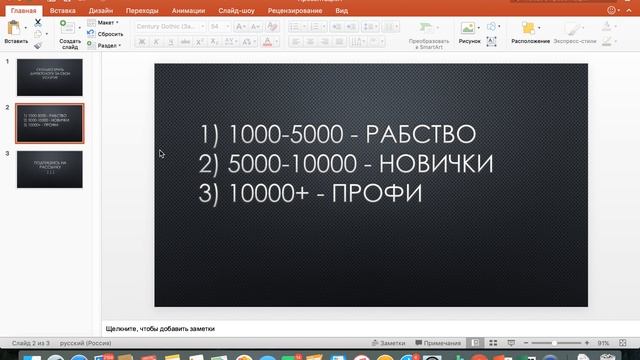Click the line spacing icon
640x360 pixels.
coord(369,27)
